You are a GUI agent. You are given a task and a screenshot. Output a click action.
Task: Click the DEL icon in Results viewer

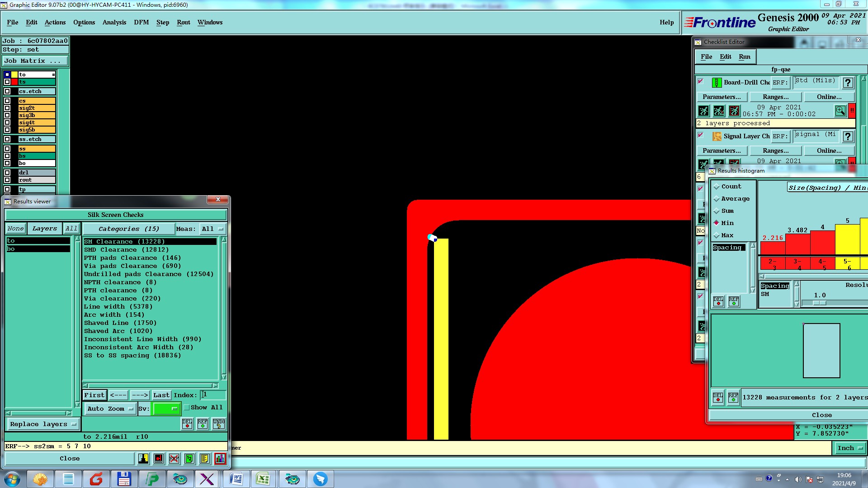(187, 424)
